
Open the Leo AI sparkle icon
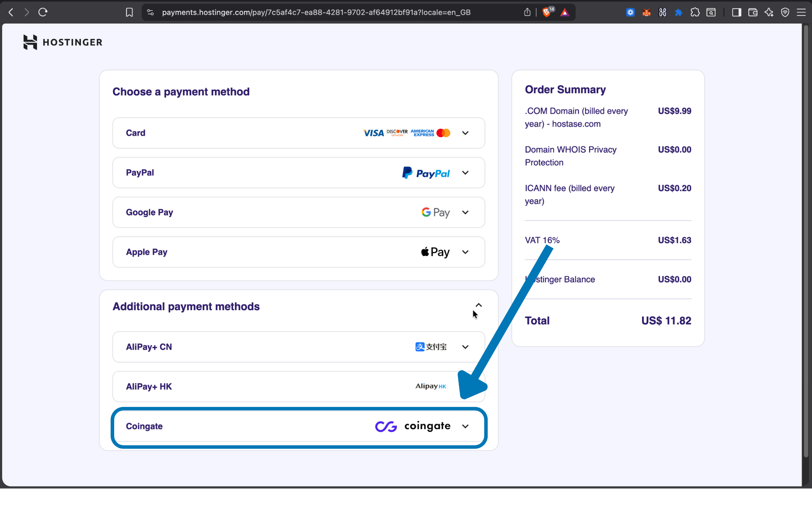pos(769,12)
